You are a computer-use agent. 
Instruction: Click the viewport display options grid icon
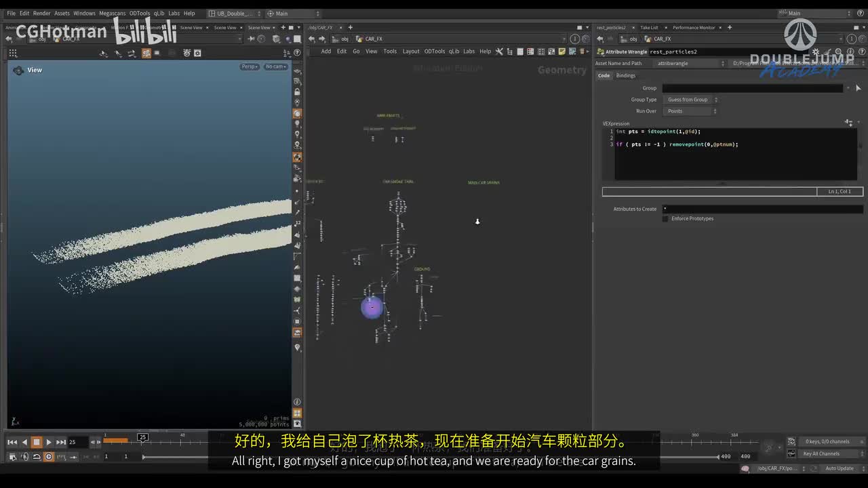[x=13, y=53]
